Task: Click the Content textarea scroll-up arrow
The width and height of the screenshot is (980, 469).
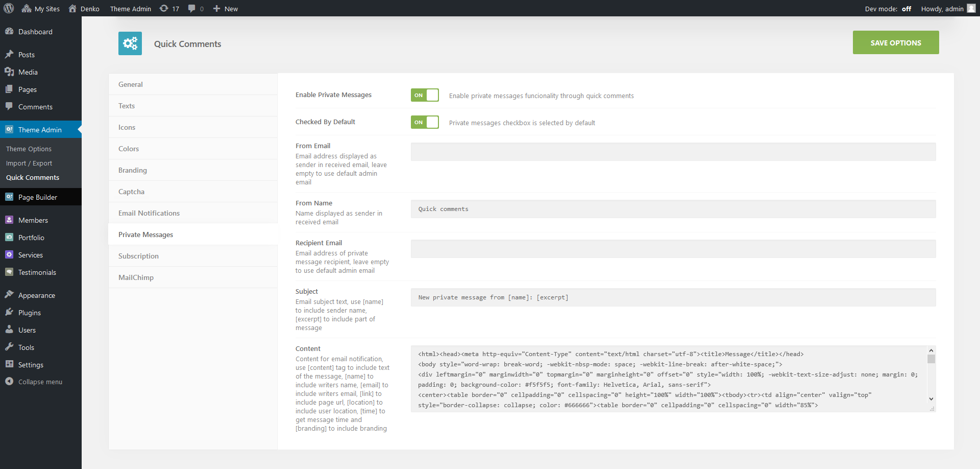Action: pyautogui.click(x=931, y=350)
